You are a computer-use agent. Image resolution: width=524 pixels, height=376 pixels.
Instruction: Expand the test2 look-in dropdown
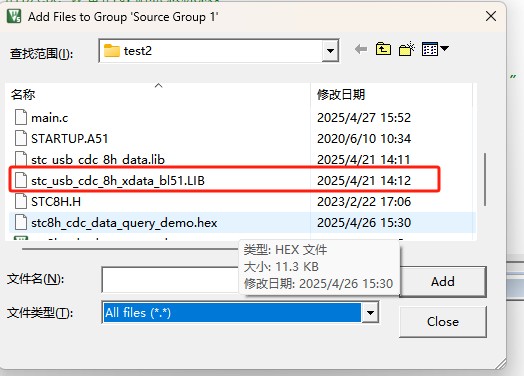pos(330,51)
